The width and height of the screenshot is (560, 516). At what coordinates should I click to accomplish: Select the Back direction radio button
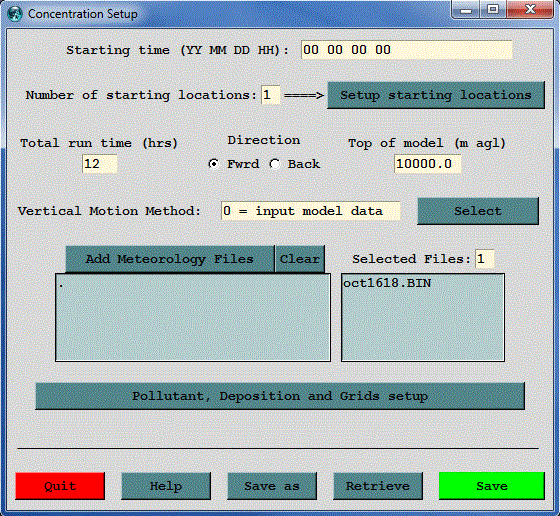tap(275, 164)
